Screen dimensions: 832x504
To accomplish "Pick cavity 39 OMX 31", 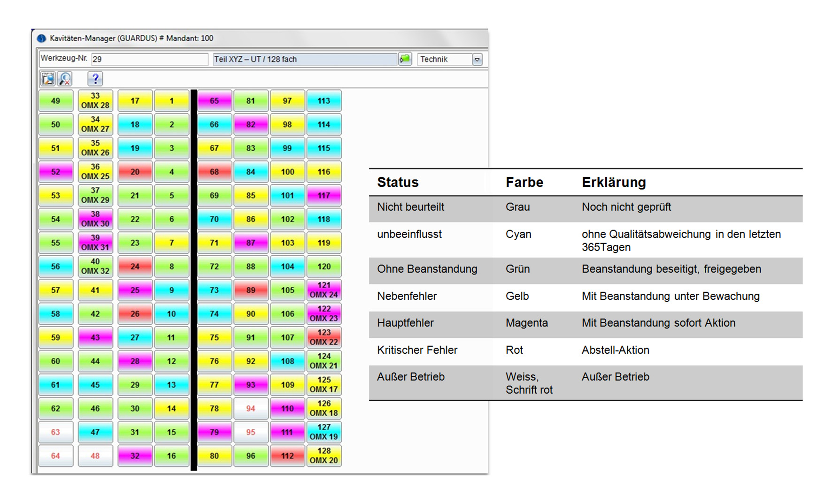I will [x=95, y=243].
